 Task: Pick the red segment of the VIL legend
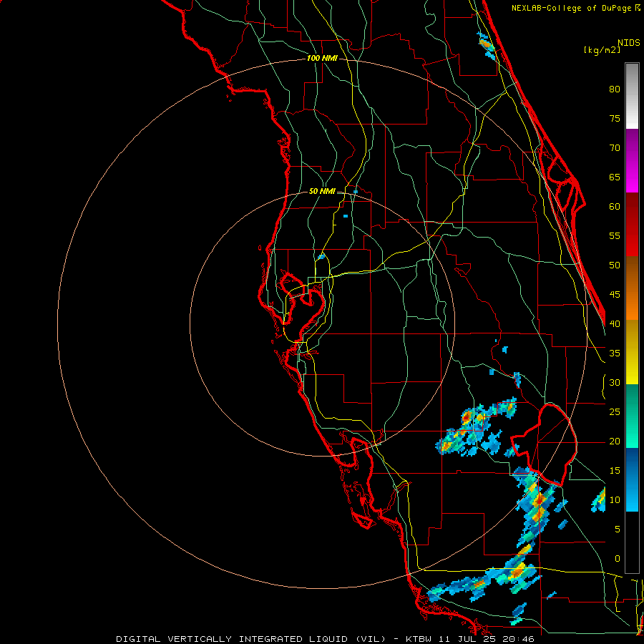coord(632,225)
